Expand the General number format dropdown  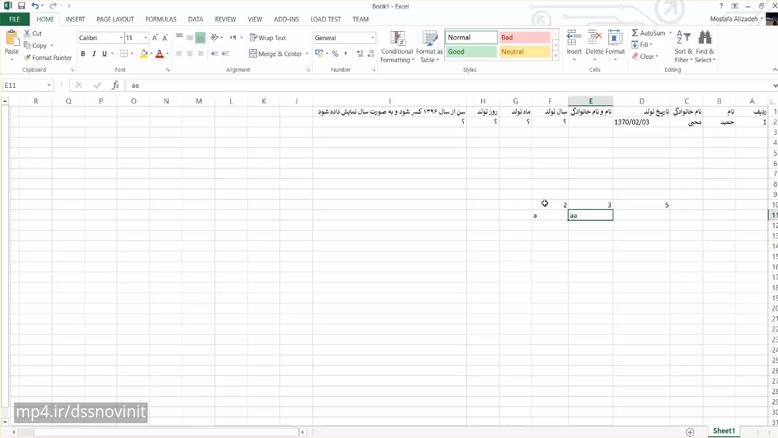pos(373,38)
